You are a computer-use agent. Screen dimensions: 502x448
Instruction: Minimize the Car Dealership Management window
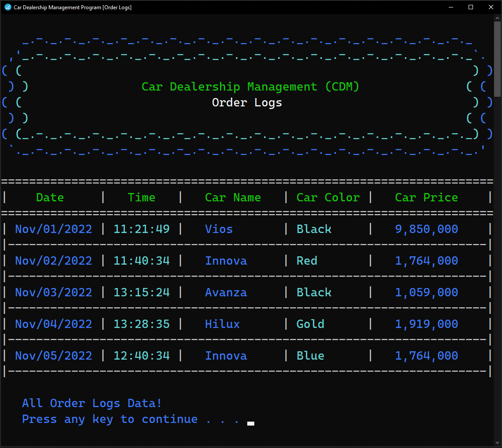451,7
